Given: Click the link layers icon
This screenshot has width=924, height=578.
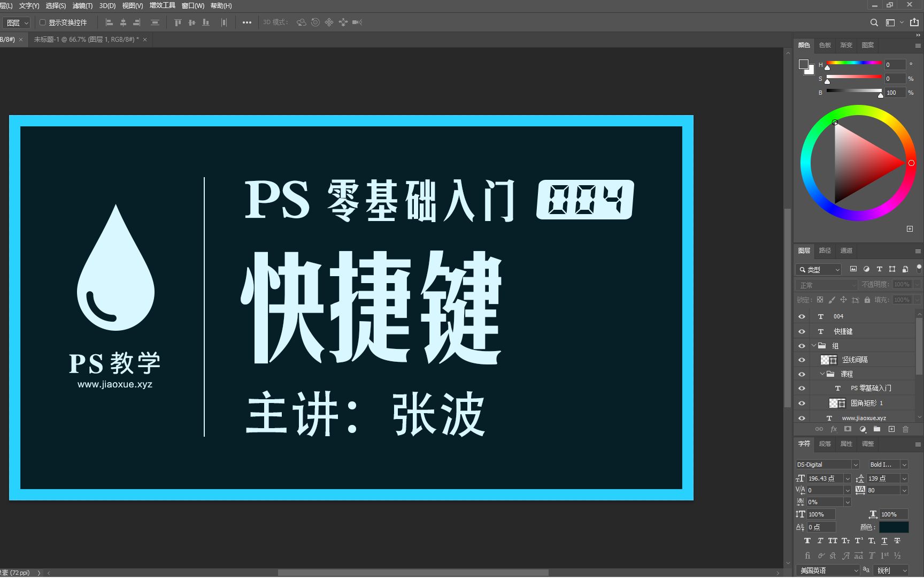Looking at the screenshot, I should [819, 429].
